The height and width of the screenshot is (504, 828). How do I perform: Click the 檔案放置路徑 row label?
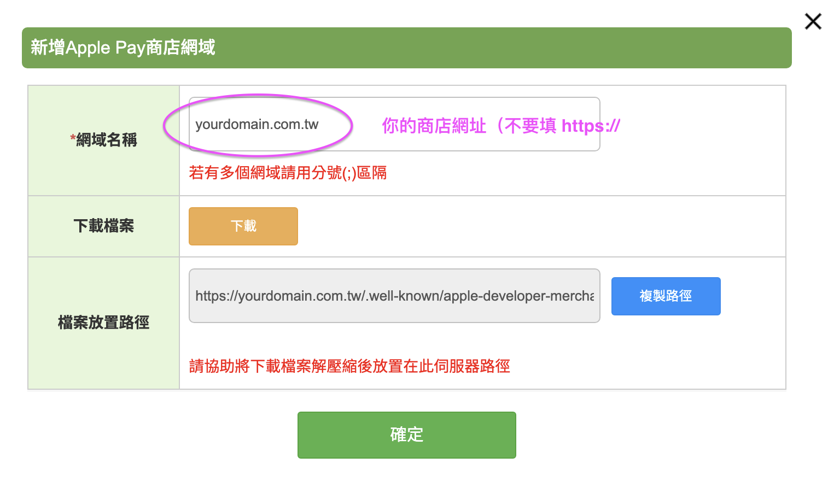pyautogui.click(x=104, y=323)
